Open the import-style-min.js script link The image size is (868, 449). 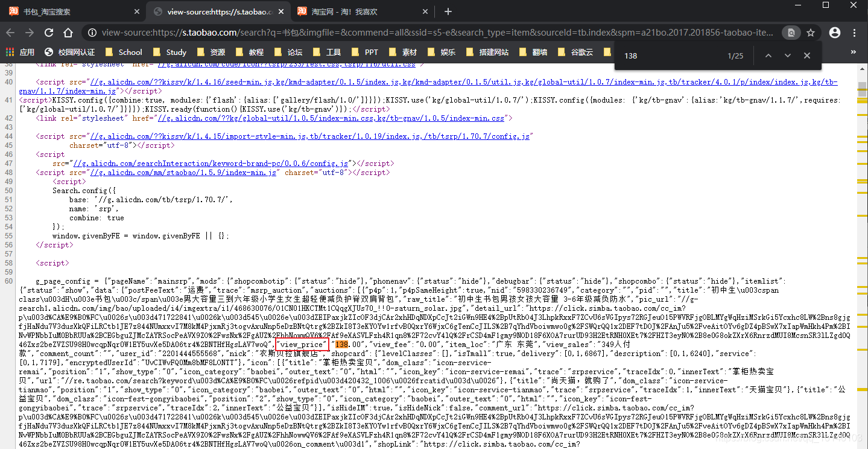tap(311, 136)
